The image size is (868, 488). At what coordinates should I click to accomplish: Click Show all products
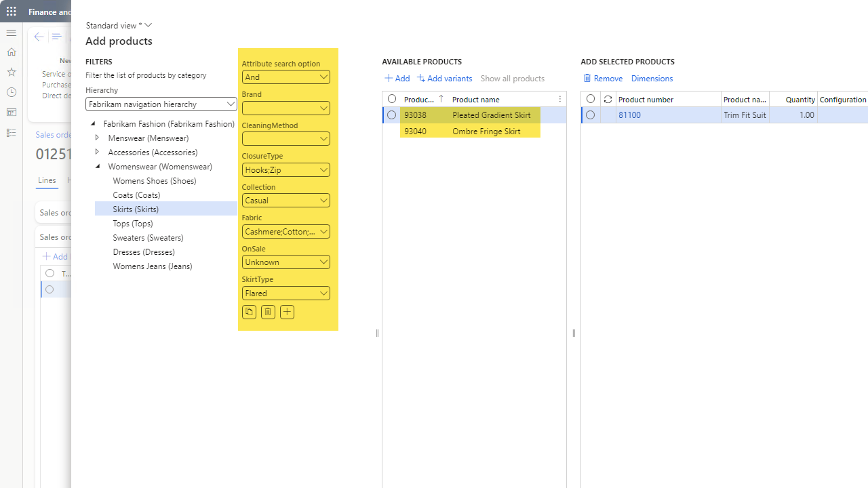pyautogui.click(x=513, y=79)
